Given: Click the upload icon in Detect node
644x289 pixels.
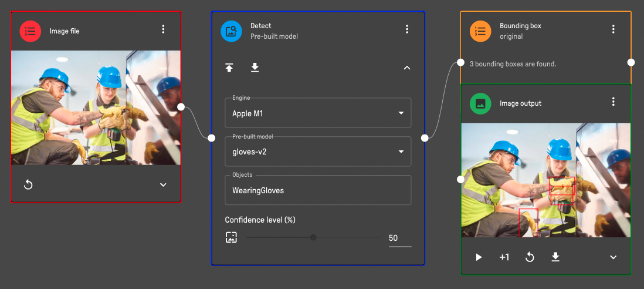Looking at the screenshot, I should (x=229, y=68).
